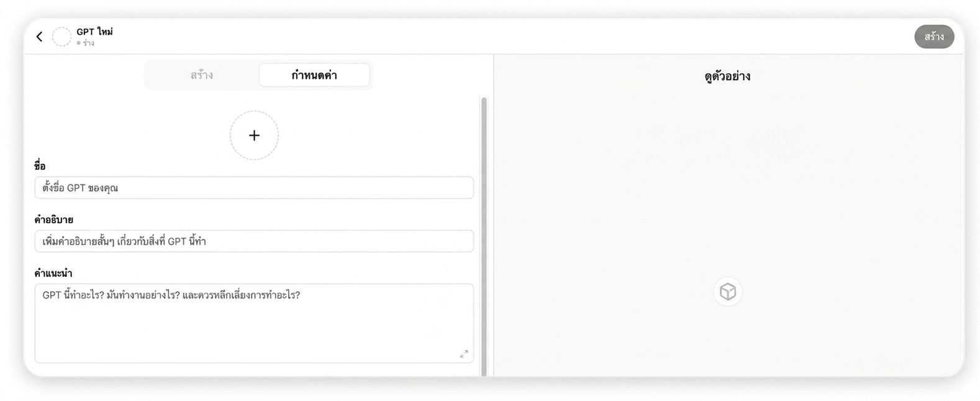Click the empty preview pane area

(728, 186)
